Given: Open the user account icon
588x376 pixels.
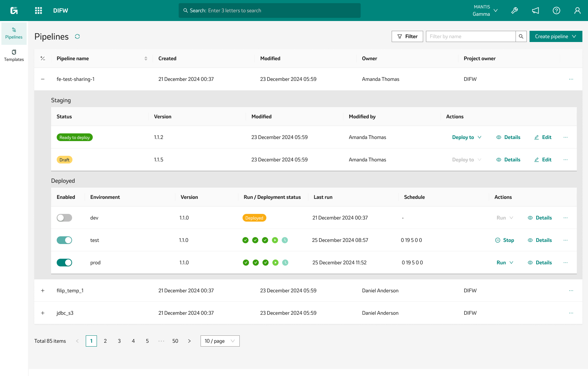Looking at the screenshot, I should click(577, 11).
